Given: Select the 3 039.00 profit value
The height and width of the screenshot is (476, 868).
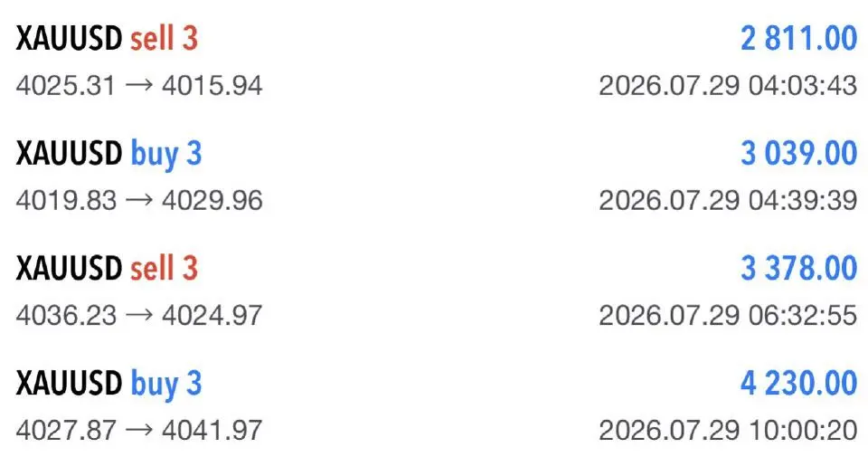Looking at the screenshot, I should 798,154.
